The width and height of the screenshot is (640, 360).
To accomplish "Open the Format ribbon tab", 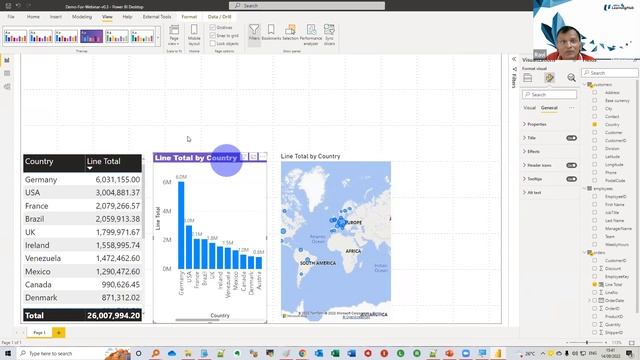I will [189, 17].
